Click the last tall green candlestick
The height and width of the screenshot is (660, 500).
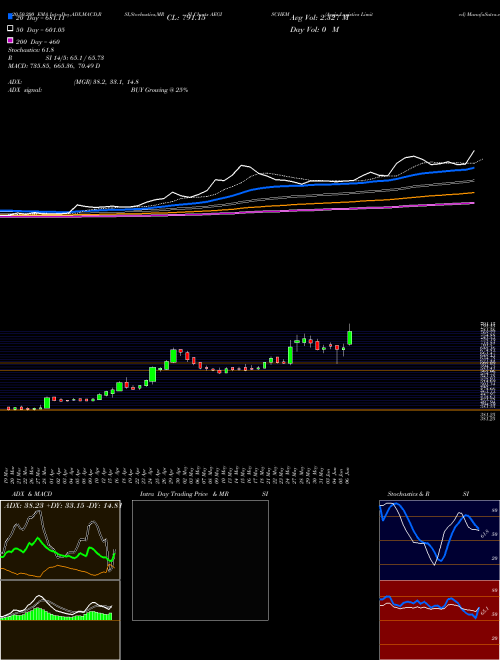349,338
